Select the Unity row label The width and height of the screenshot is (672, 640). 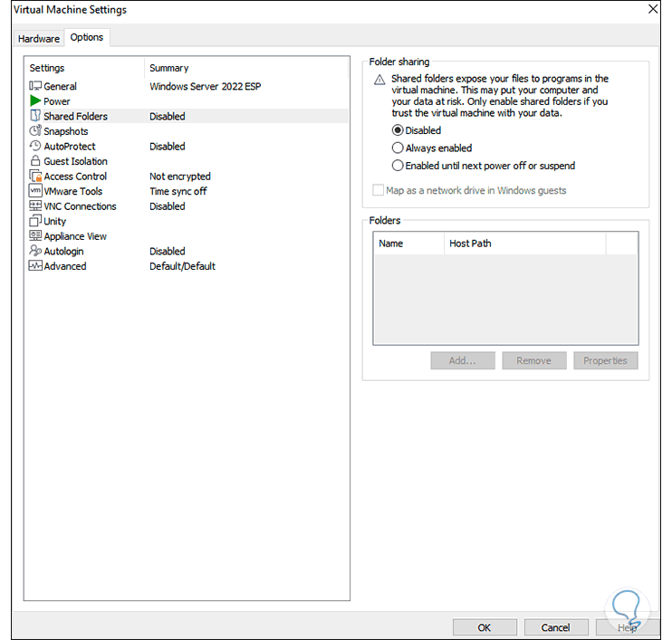tap(55, 221)
